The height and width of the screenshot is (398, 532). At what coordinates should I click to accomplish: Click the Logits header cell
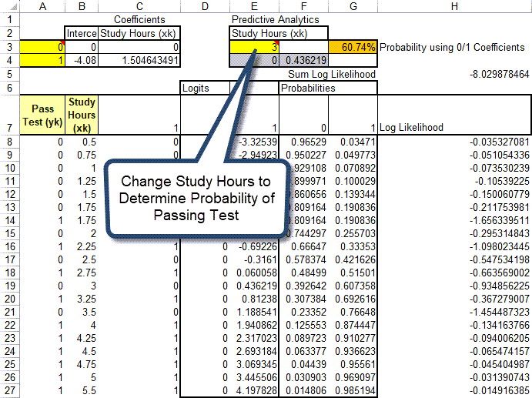tap(205, 88)
